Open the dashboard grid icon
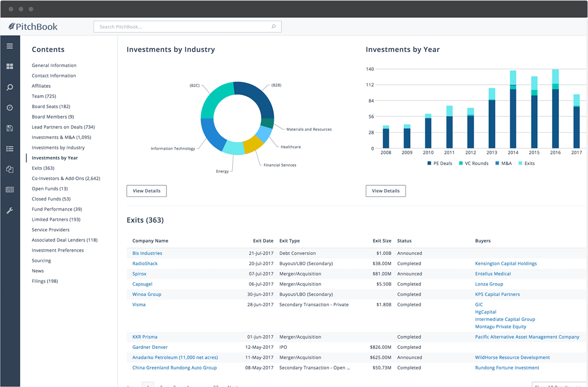The height and width of the screenshot is (387, 588). (x=10, y=66)
